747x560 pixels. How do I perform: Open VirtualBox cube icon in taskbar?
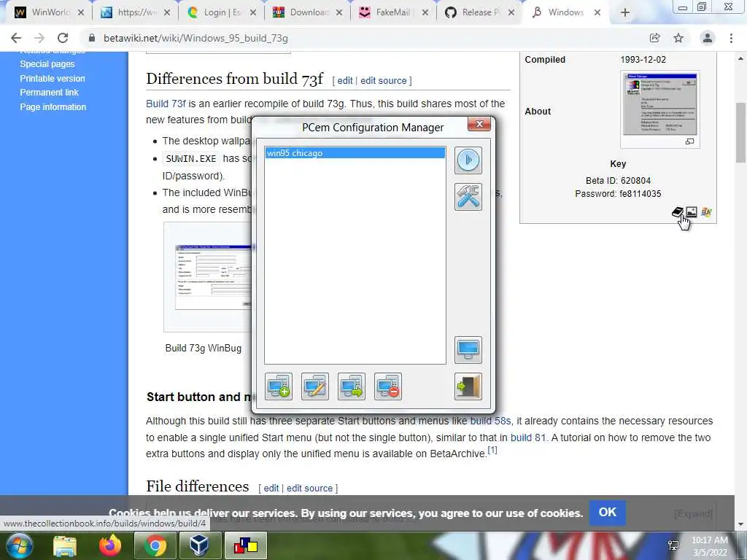[x=200, y=545]
